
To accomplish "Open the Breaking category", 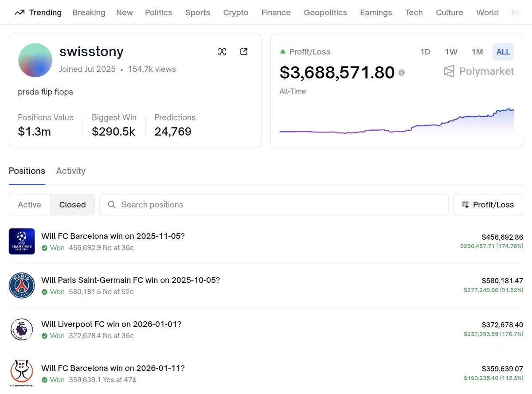I will (89, 12).
